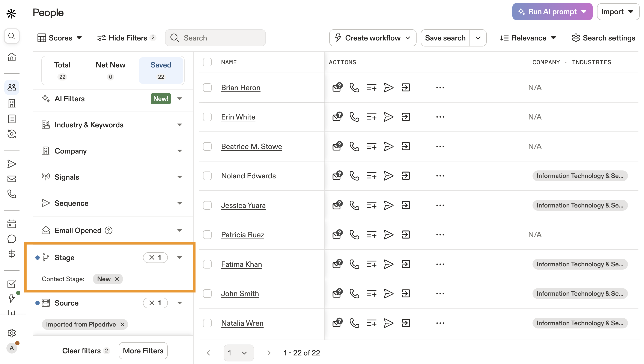Open the data enrichment sidebar icon
The image size is (644, 364).
(x=12, y=134)
